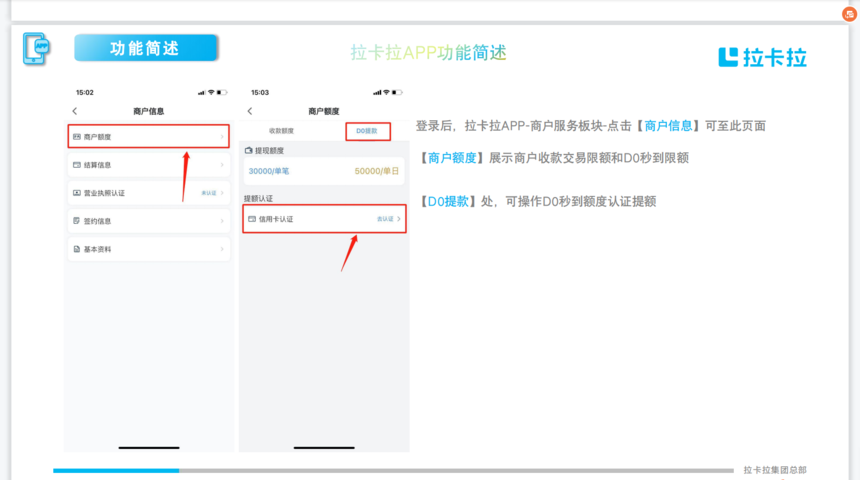The image size is (860, 480).
Task: Tap 未认证 status in 营业执照认证 row
Action: 208,193
